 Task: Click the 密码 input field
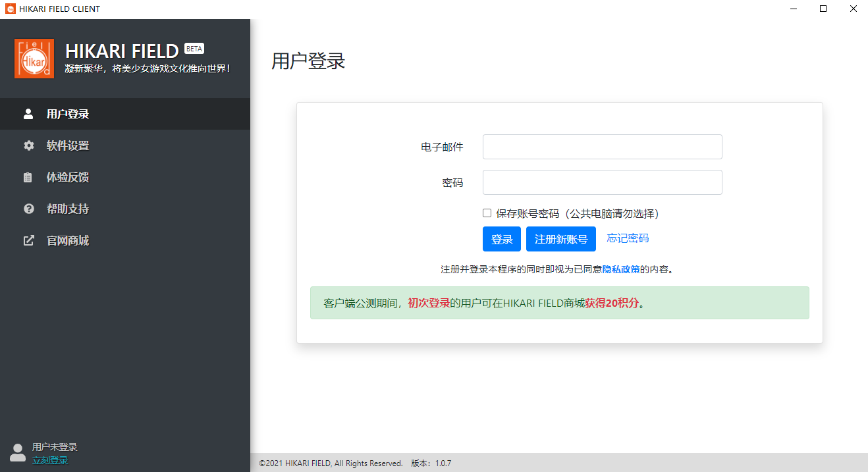(603, 182)
